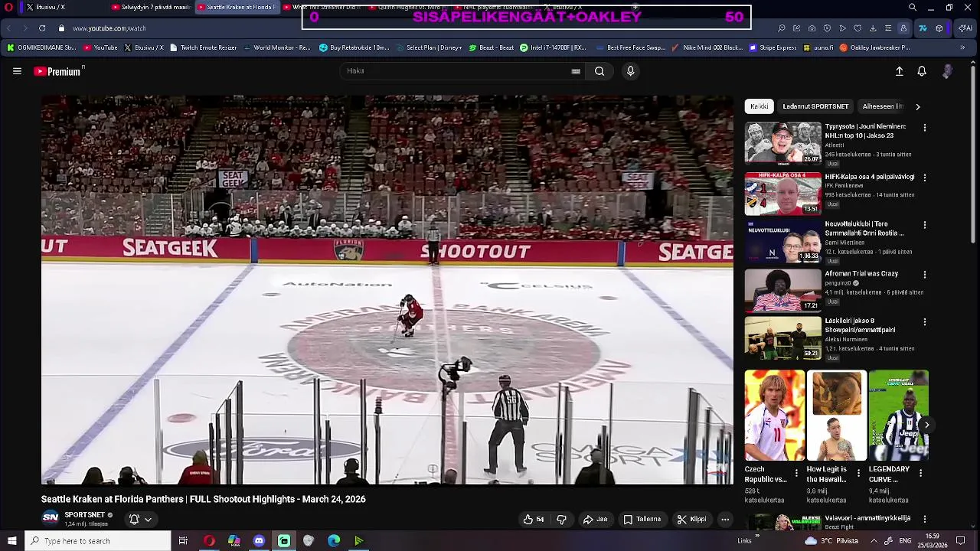Open Stripe Express bookmark
Screen dimensions: 980x551
pyautogui.click(x=773, y=47)
